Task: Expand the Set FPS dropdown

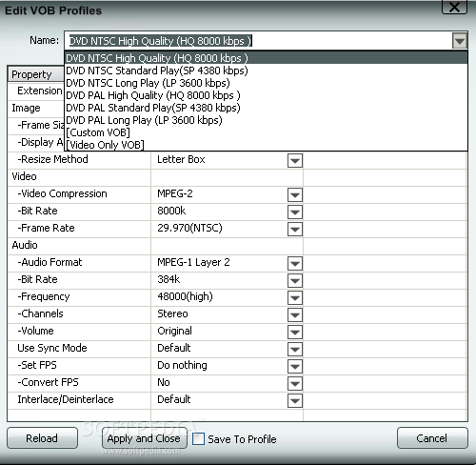Action: click(295, 366)
